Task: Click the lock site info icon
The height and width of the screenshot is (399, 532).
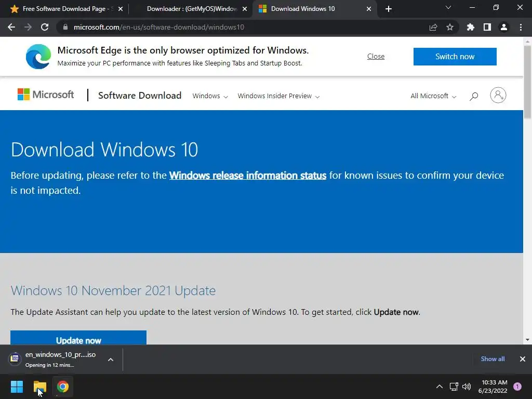Action: pyautogui.click(x=65, y=27)
